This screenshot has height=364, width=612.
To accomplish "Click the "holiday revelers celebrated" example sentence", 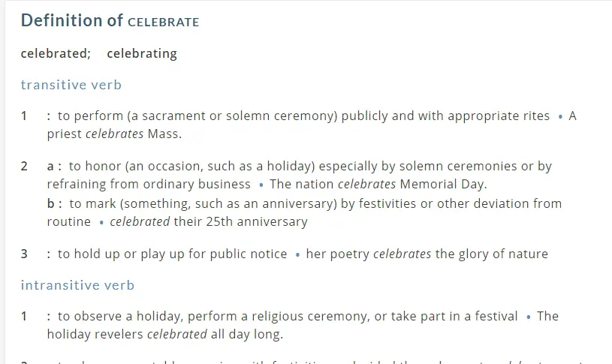I will coord(164,334).
